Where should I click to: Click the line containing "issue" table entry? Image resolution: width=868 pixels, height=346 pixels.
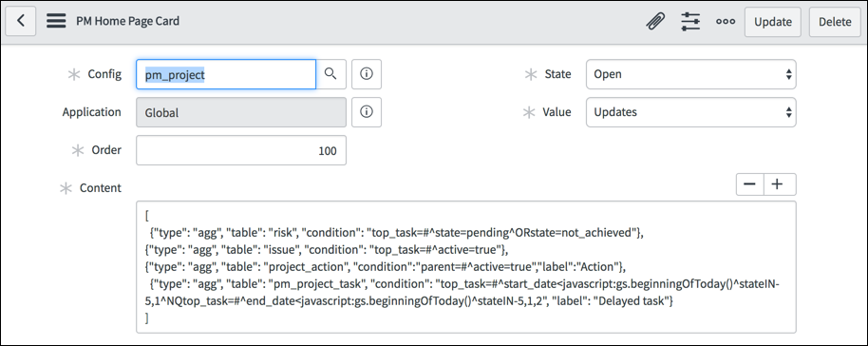click(x=327, y=249)
